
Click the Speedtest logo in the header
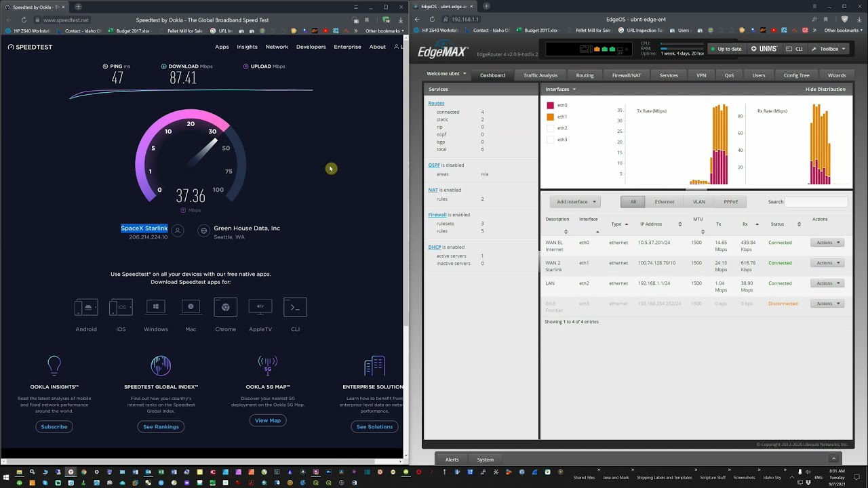click(30, 47)
